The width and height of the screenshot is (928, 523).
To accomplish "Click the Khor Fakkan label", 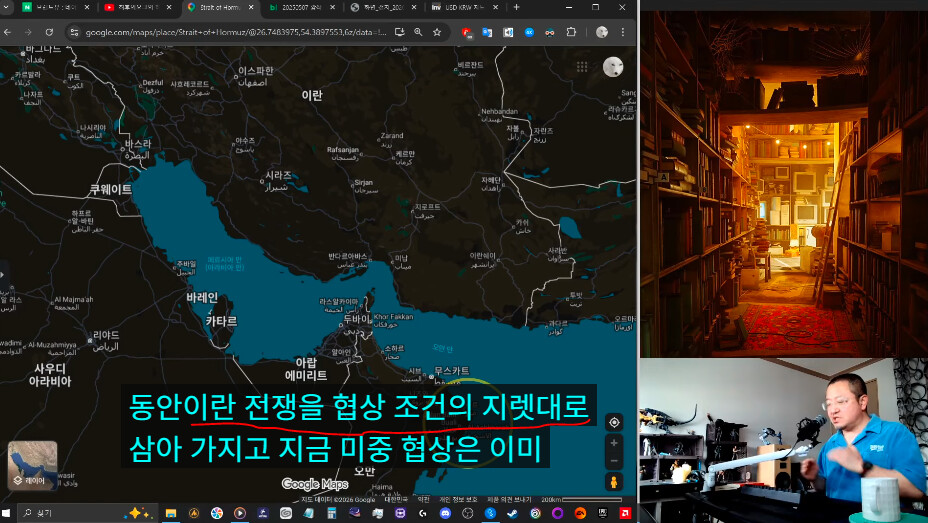I will (x=394, y=317).
